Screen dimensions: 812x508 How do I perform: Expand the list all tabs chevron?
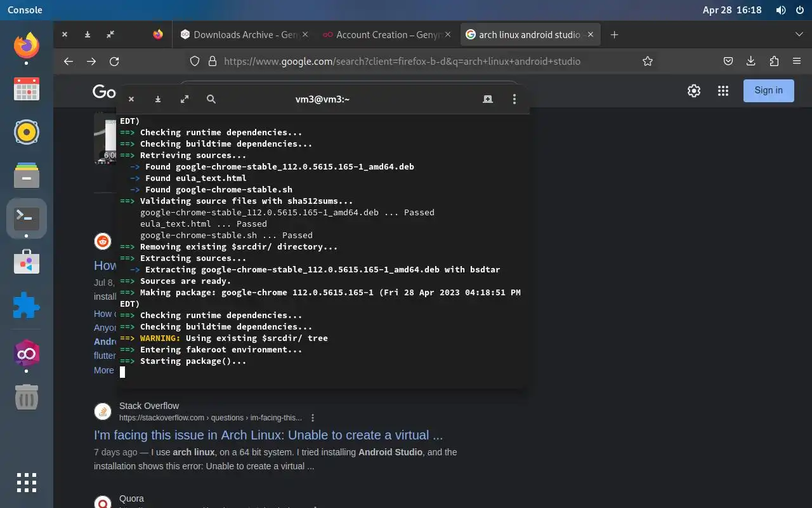tap(799, 34)
